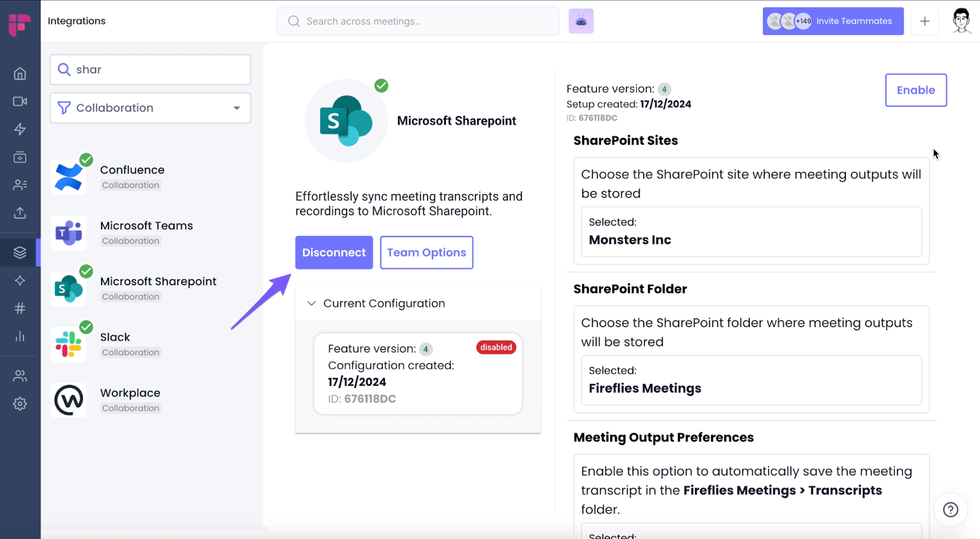Open the hashtag topics sidebar icon
This screenshot has height=539, width=980.
pos(20,308)
